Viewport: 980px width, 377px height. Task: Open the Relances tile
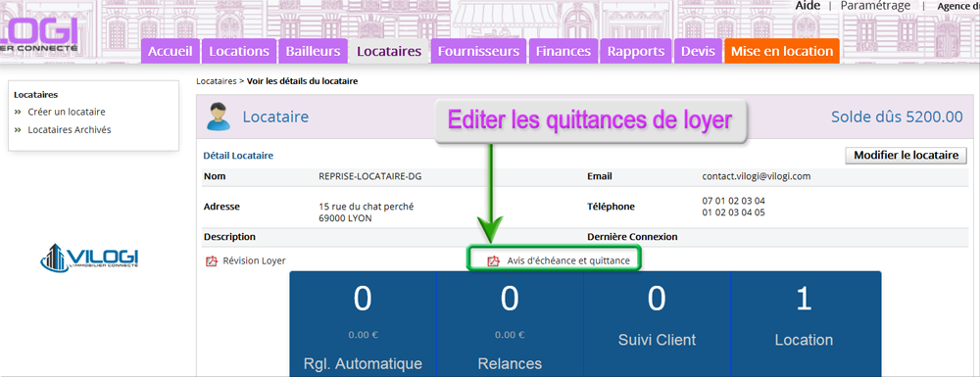pyautogui.click(x=510, y=324)
